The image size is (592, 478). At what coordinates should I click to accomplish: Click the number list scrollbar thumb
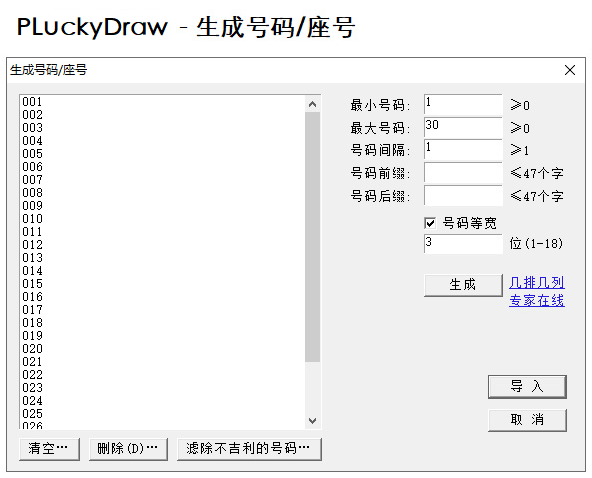coord(312,237)
